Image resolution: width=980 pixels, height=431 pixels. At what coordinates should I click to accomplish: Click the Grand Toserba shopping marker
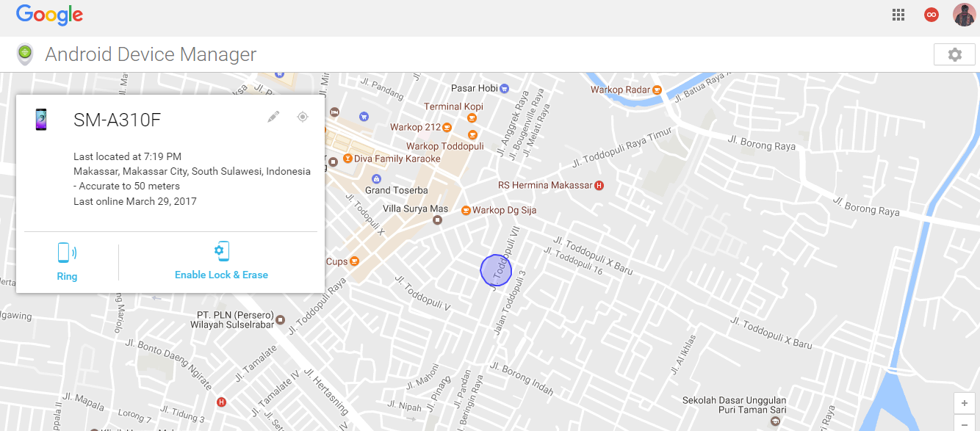pos(376,178)
